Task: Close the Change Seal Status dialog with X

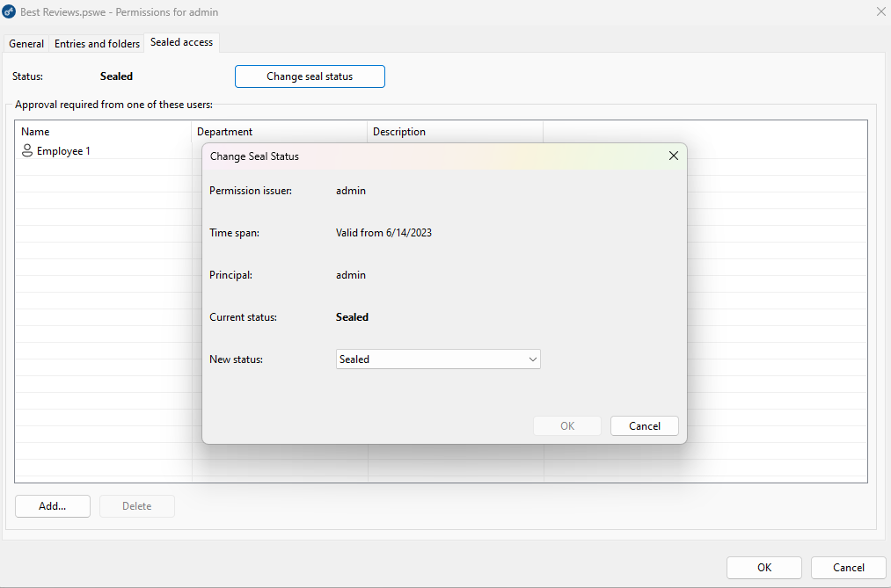Action: point(674,156)
